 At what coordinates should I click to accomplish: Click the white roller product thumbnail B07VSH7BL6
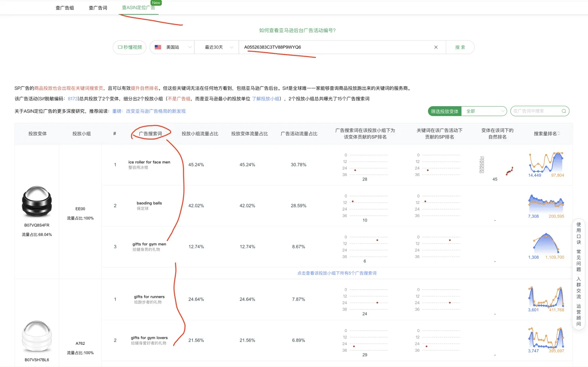pyautogui.click(x=37, y=336)
